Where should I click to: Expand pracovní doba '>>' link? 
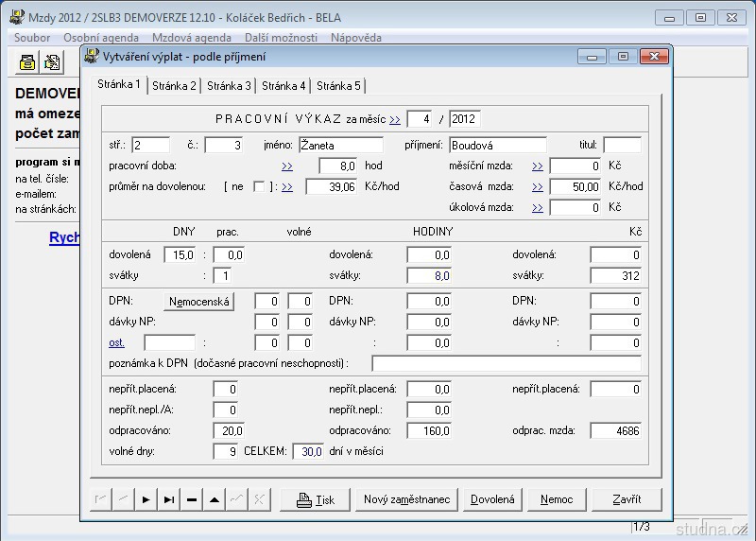click(x=287, y=166)
